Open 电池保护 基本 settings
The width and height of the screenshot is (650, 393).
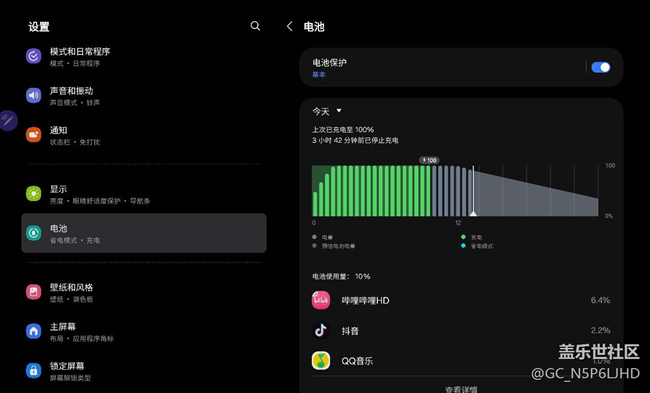coord(444,68)
